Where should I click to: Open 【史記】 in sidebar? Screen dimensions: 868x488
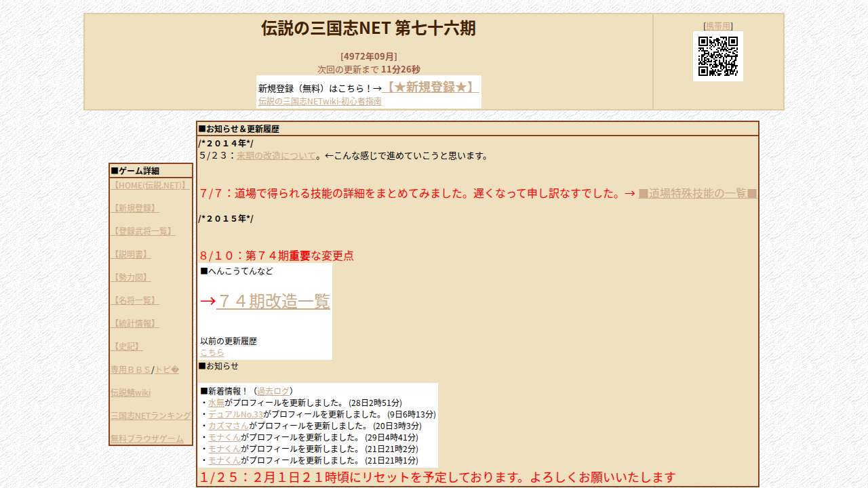127,346
